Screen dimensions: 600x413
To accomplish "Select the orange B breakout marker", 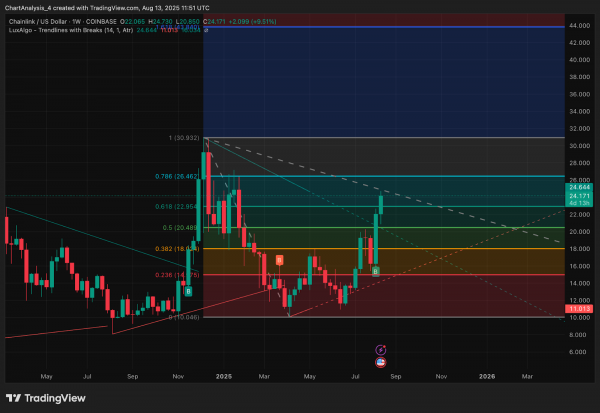I will [279, 260].
